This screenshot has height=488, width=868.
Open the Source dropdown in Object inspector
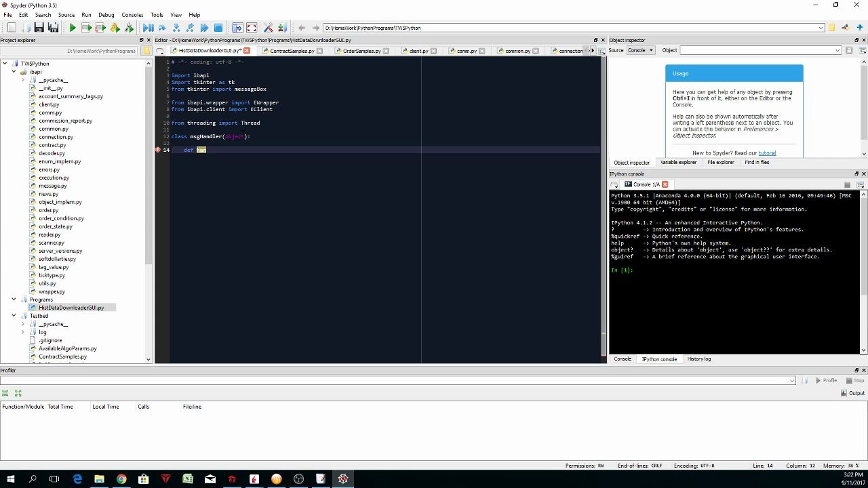tap(640, 49)
